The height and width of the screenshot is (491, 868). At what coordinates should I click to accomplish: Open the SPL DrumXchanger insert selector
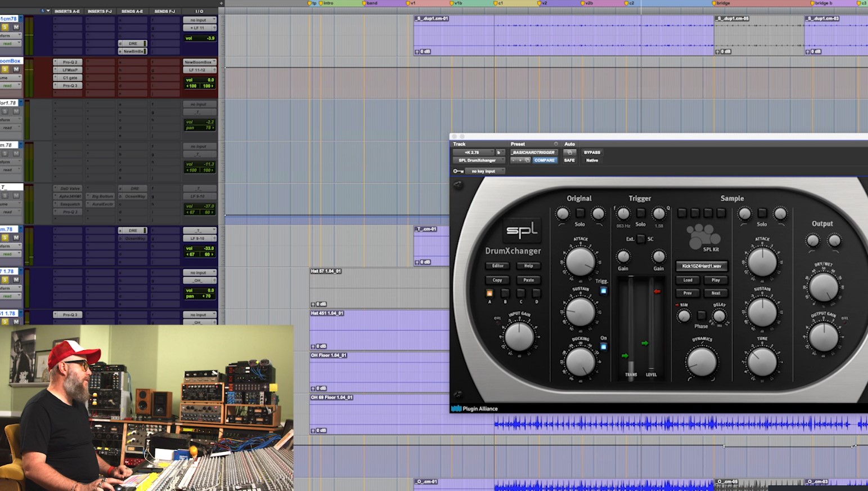pos(479,160)
